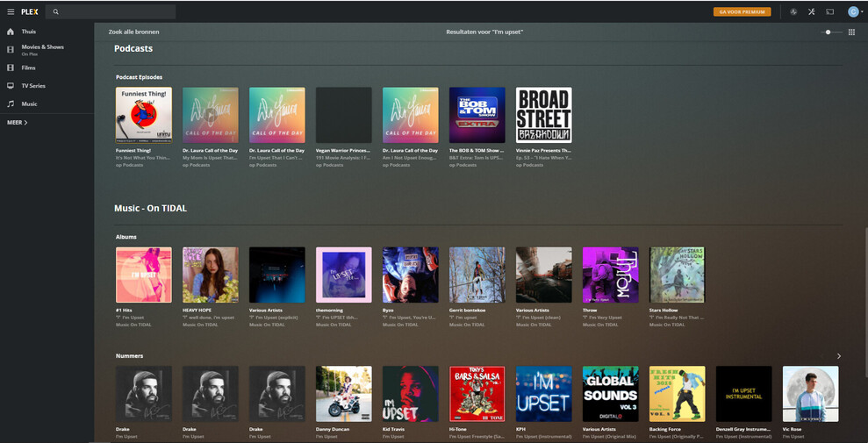Viewport: 868px width, 443px height.
Task: Click the search magnifier icon
Action: tap(56, 11)
